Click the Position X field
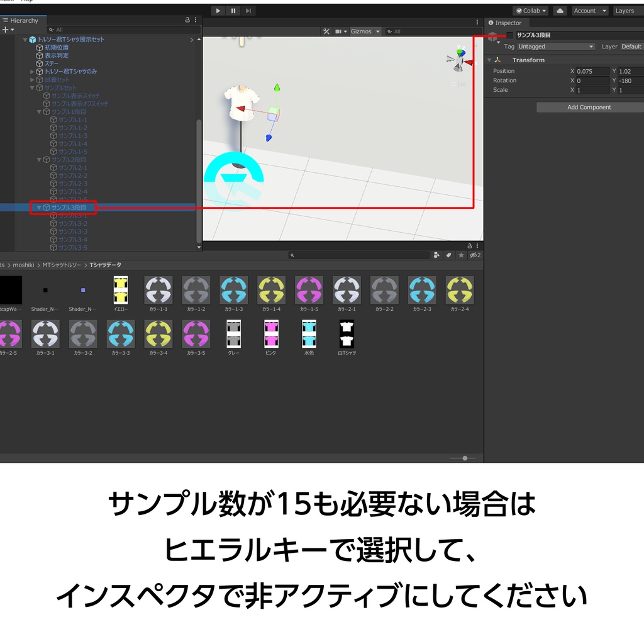 click(x=592, y=71)
